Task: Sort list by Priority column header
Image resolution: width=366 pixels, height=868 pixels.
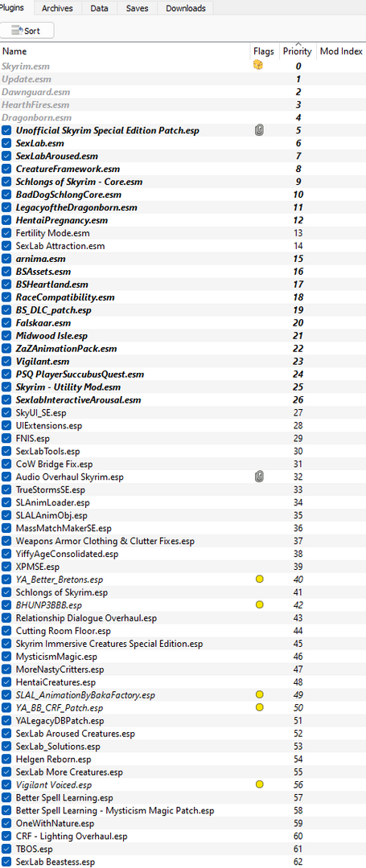Action: pyautogui.click(x=298, y=51)
